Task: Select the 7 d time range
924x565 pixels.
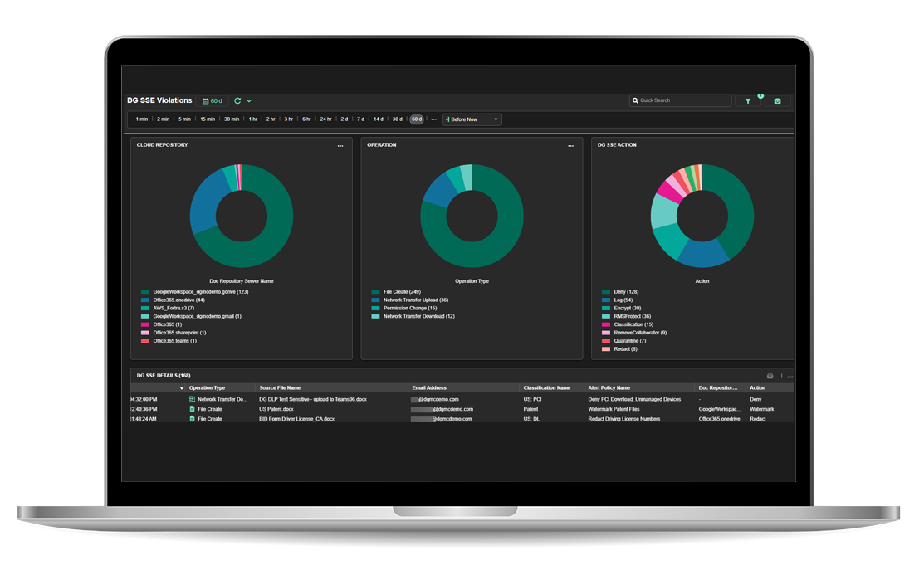Action: point(359,119)
